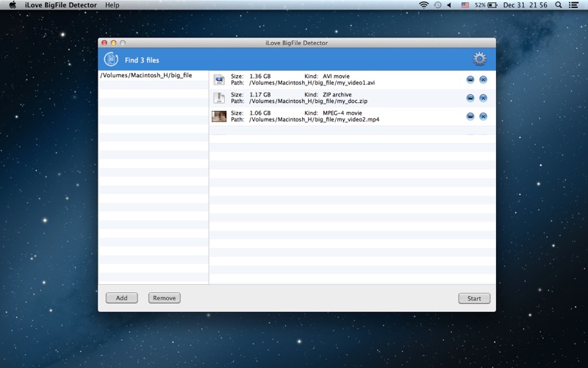Viewport: 588px width, 368px height.
Task: Click the Add button
Action: click(x=121, y=298)
